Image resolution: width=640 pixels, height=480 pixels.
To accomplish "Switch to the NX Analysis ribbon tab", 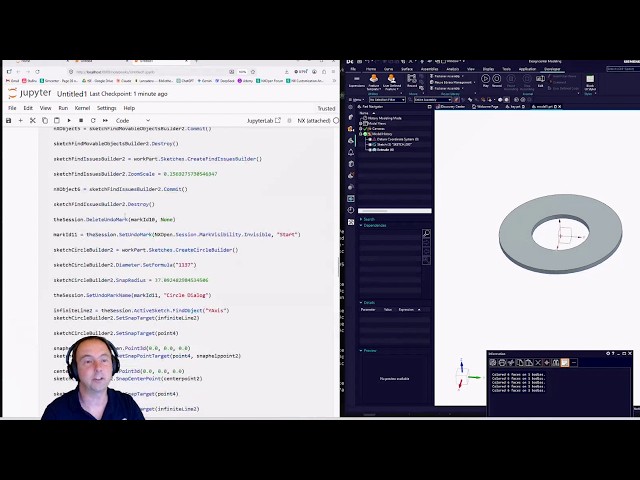I will (x=452, y=69).
